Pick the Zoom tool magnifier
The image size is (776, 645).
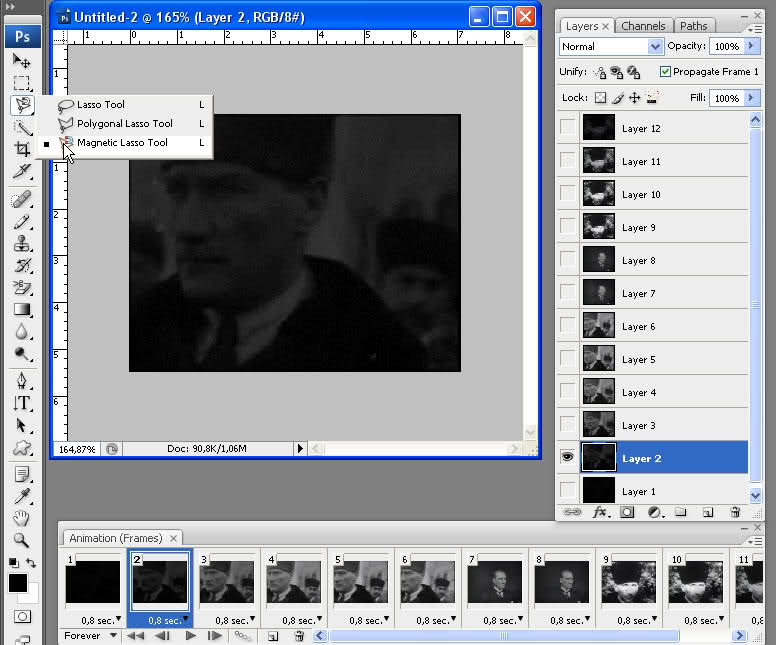[21, 540]
